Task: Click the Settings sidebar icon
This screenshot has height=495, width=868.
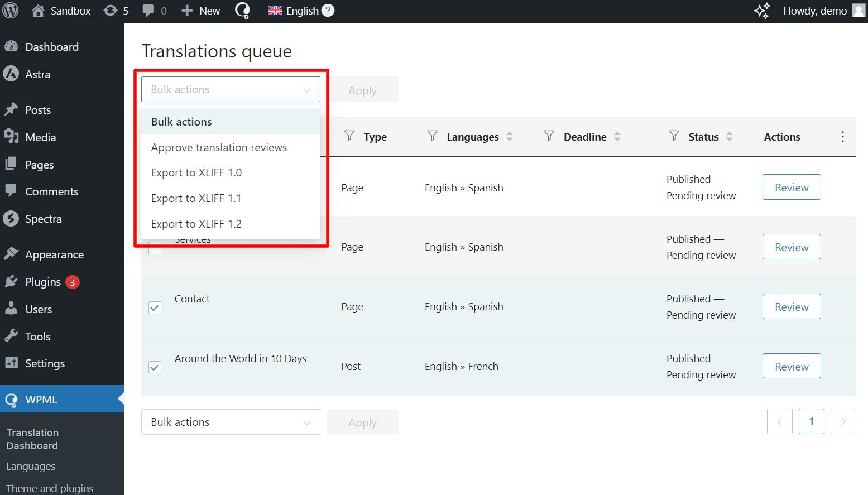Action: pyautogui.click(x=11, y=363)
